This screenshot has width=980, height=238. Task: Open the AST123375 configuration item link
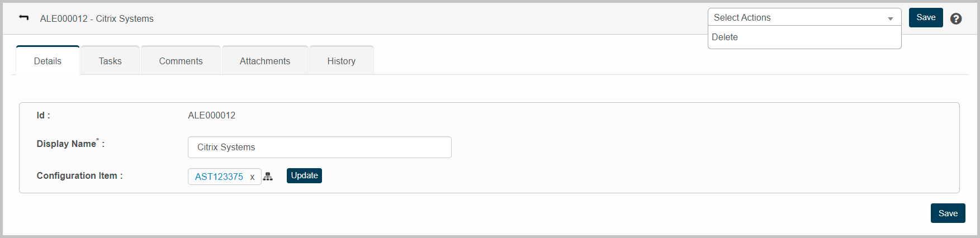[x=219, y=177]
